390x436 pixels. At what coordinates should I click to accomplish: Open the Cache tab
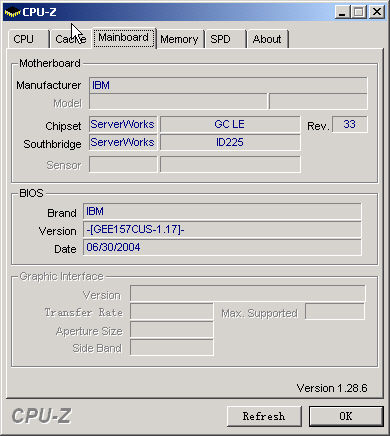pos(71,39)
